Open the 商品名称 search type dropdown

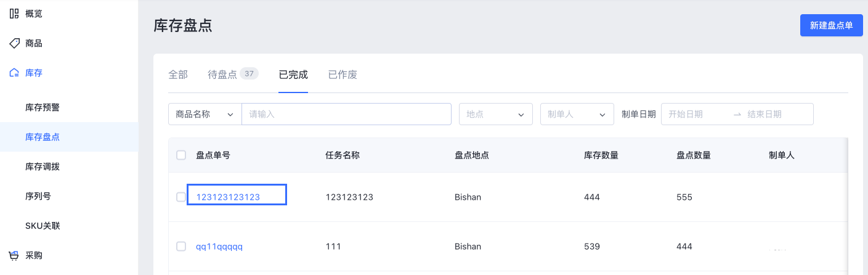pos(205,114)
